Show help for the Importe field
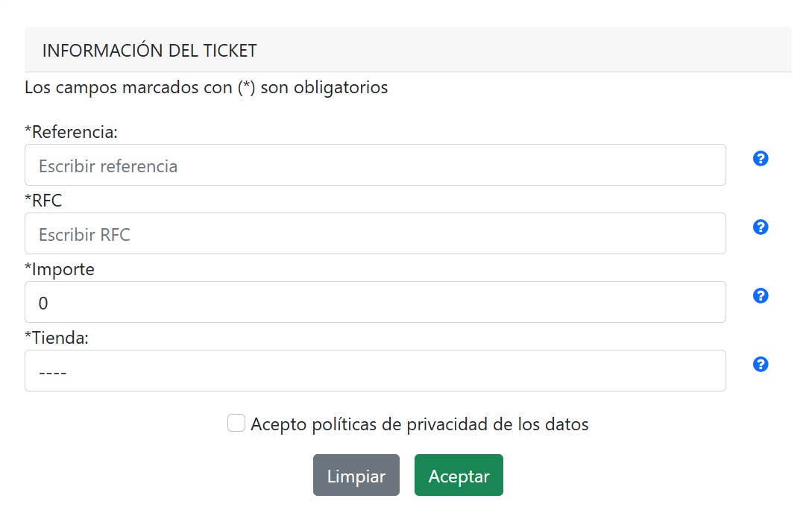The width and height of the screenshot is (812, 516). coord(761,296)
